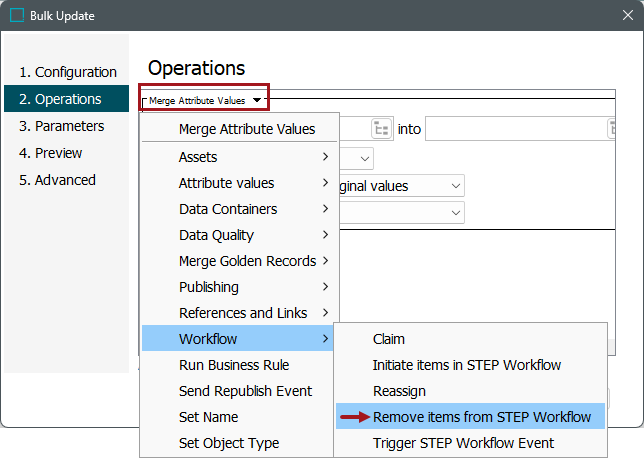This screenshot has width=644, height=458.
Task: Select Run Business Rule operation
Action: 233,365
